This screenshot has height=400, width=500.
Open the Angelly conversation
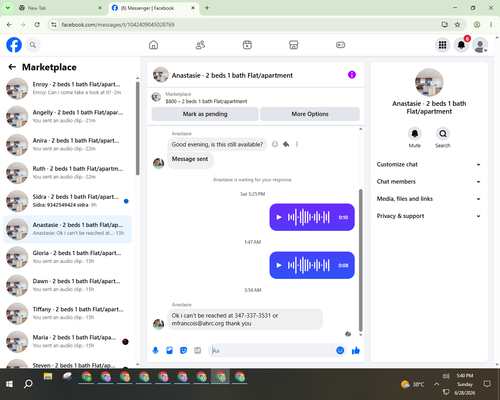pyautogui.click(x=68, y=116)
